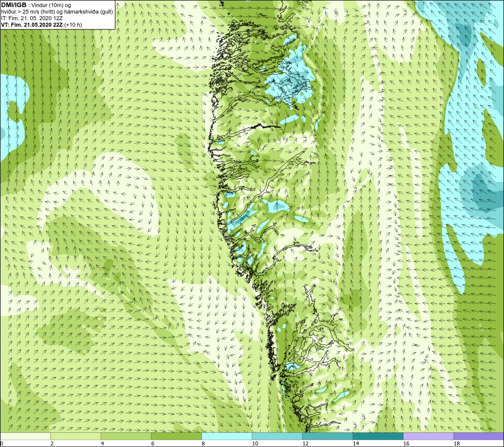
Task: Click the purple legend swatch above 18 m/s
Action: (x=479, y=436)
